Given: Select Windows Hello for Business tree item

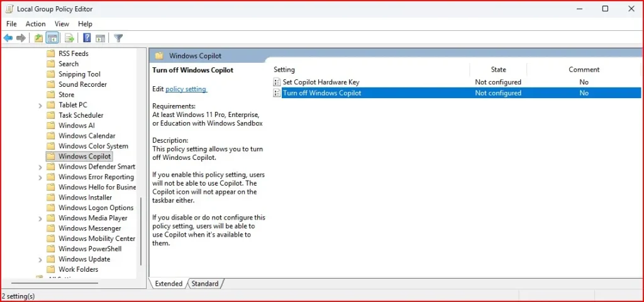Looking at the screenshot, I should tap(97, 187).
